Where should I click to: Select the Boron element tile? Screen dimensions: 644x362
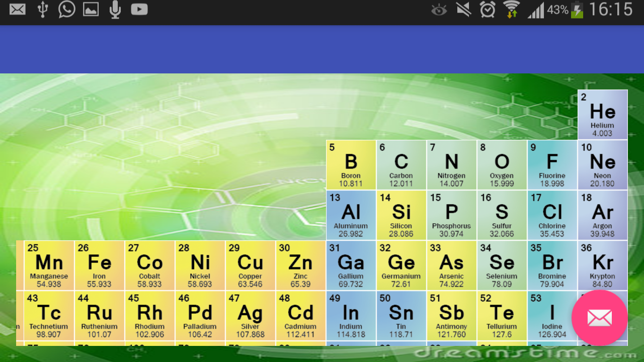click(351, 165)
